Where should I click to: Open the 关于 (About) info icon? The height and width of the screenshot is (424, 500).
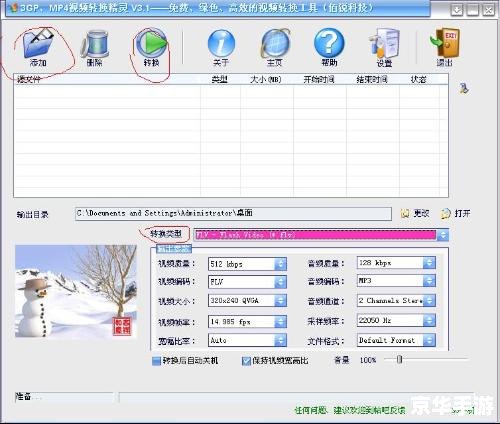pos(221,43)
